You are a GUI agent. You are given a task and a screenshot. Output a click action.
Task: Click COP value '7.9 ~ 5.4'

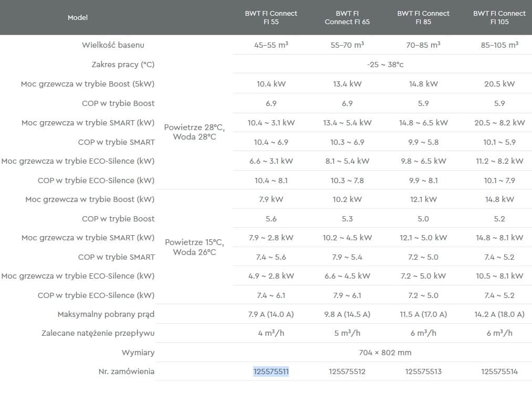347,257
